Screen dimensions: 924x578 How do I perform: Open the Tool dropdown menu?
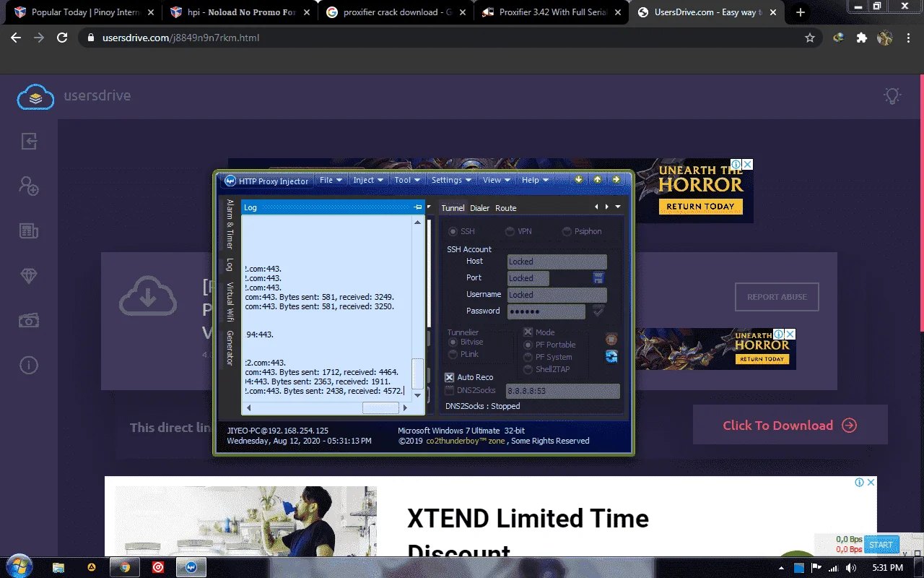[x=407, y=180]
